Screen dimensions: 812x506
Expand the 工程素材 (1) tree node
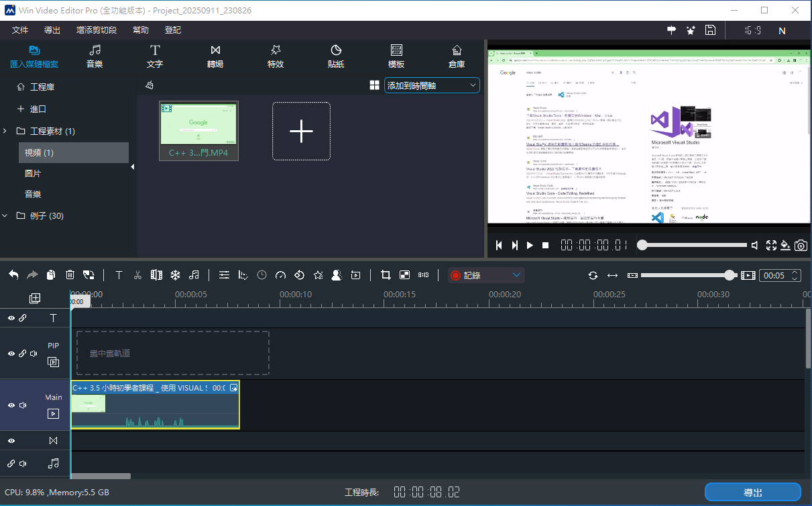coord(5,131)
